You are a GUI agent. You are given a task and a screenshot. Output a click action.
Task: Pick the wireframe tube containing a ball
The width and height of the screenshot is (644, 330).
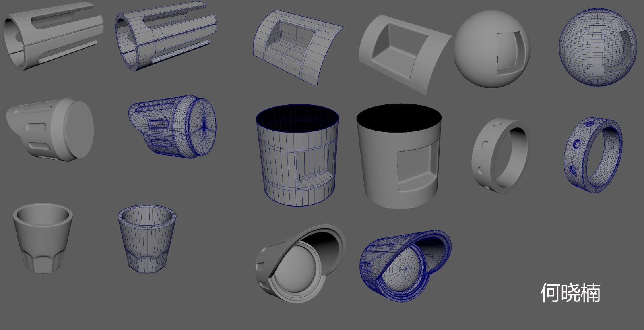pyautogui.click(x=405, y=266)
